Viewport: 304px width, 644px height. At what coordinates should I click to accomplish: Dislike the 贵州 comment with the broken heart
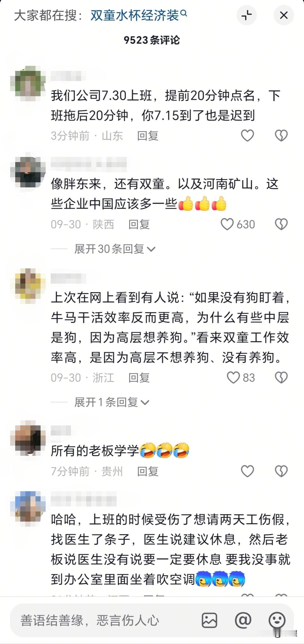click(281, 471)
